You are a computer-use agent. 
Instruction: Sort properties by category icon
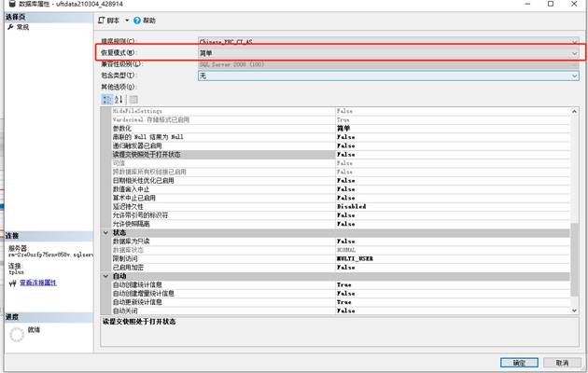[106, 99]
